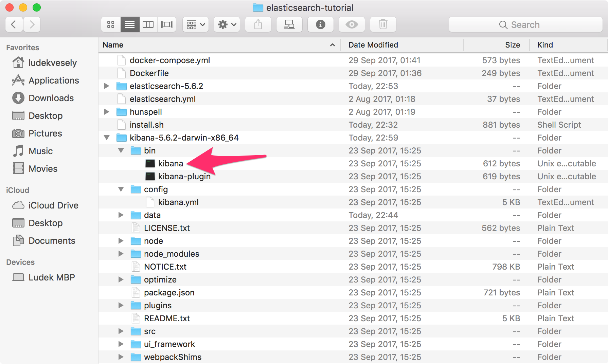Click the elasticsearch-tutorial title folder icon
608x364 pixels.
258,7
